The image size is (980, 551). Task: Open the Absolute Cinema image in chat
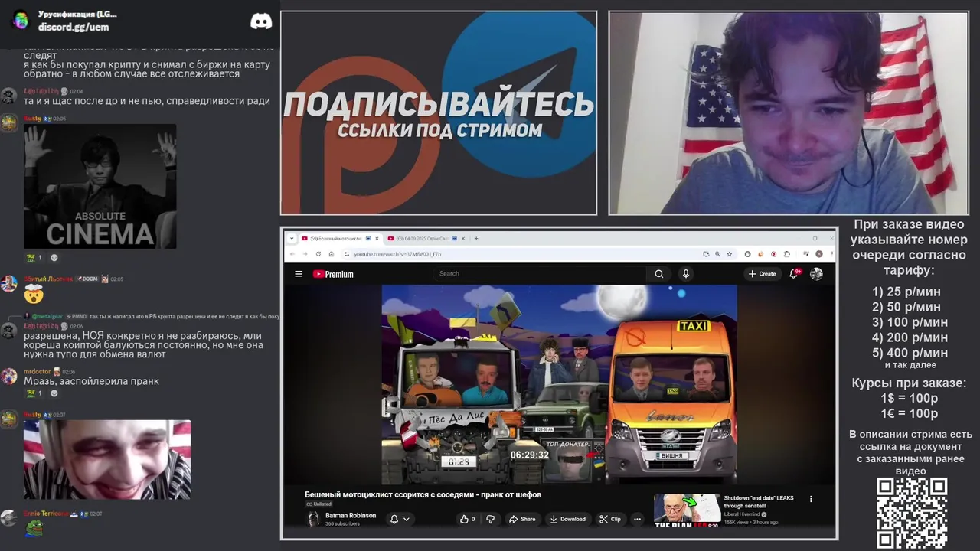click(100, 187)
